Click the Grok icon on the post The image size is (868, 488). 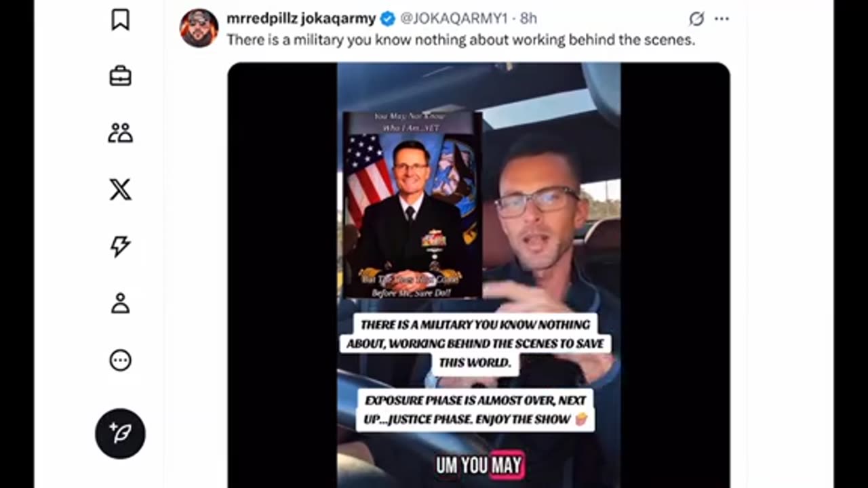point(696,19)
